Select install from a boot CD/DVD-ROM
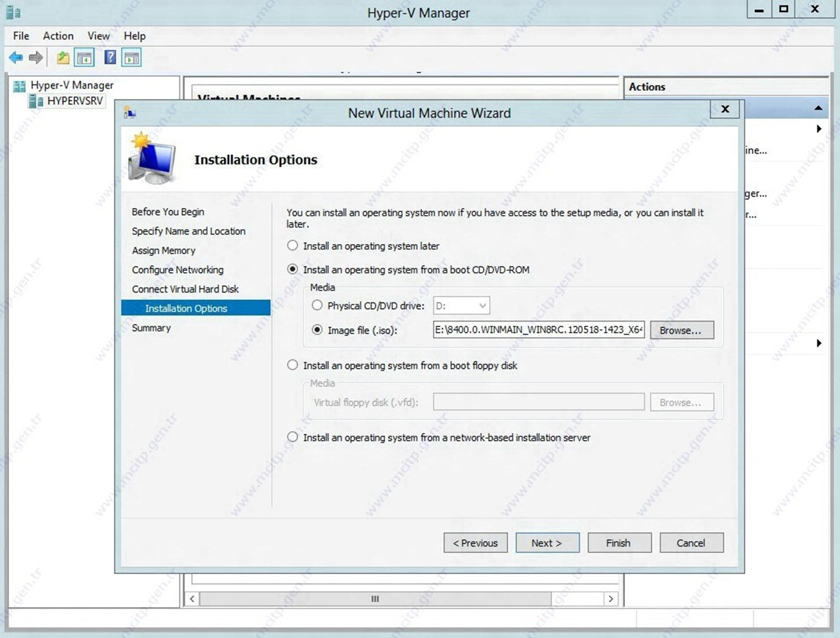The image size is (840, 638). coord(292,269)
